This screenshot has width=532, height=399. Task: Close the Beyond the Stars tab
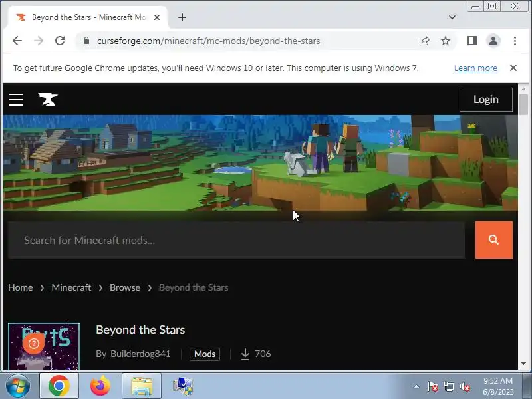coord(157,17)
